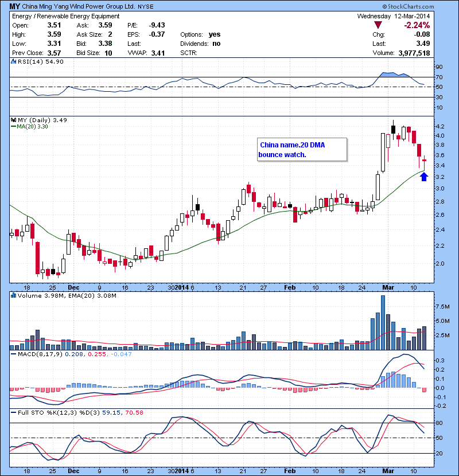Click the Dividends no value
Screen dimensions: 459x476
[x=216, y=44]
